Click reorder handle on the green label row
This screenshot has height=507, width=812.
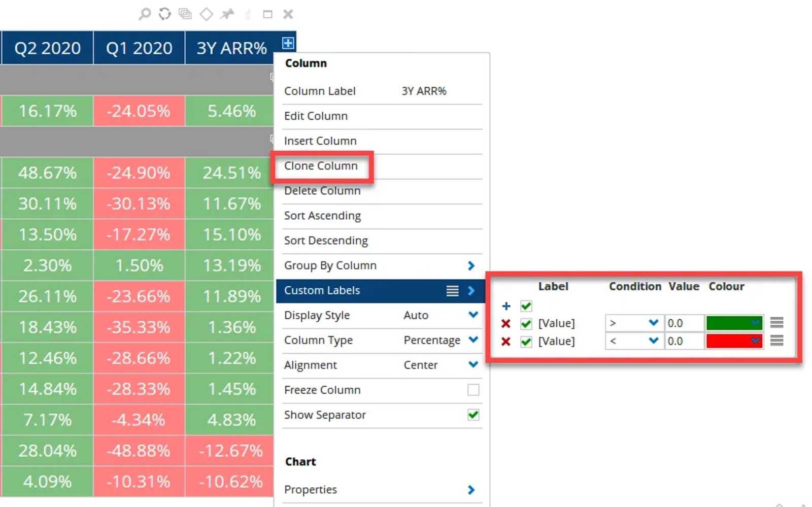[x=776, y=322]
